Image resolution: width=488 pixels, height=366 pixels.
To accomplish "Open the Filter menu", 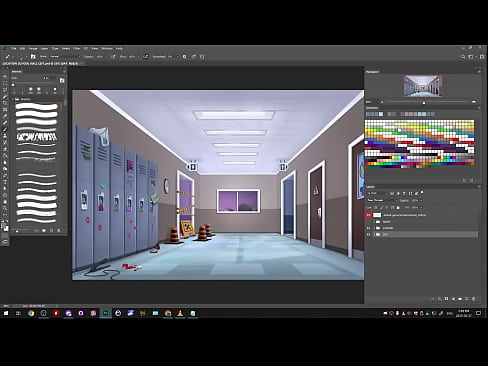I will pyautogui.click(x=76, y=48).
